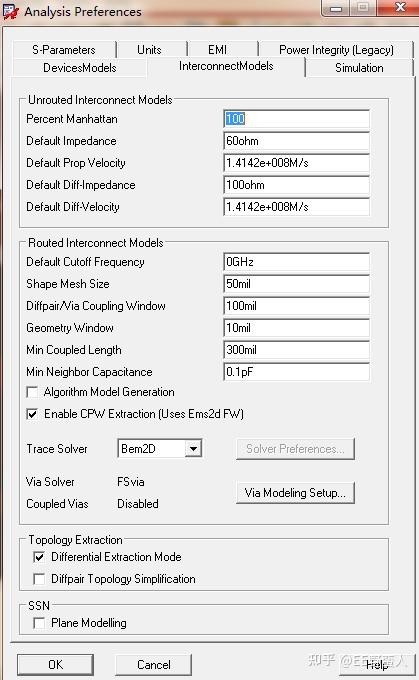Click the Analysis Preferences title bar icon
Screen dimensions: 419x680
(x=10, y=11)
